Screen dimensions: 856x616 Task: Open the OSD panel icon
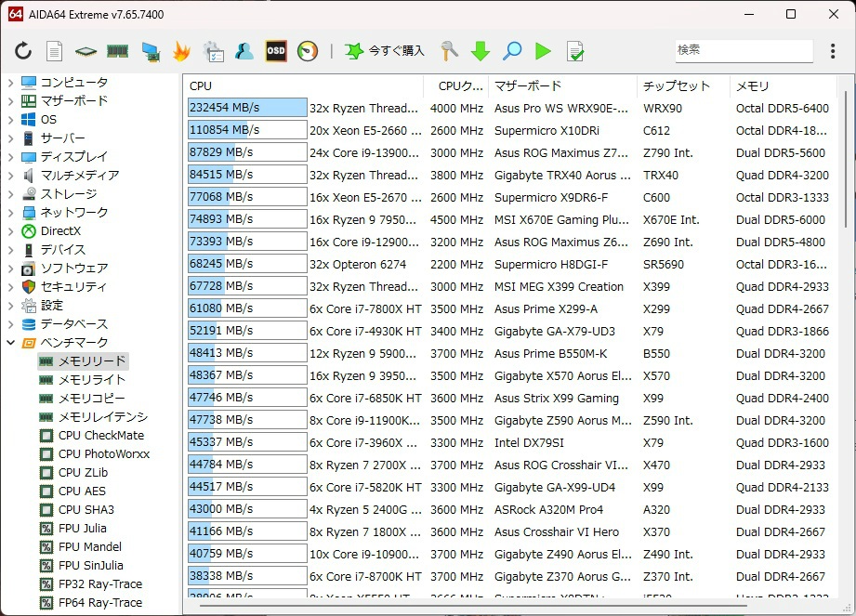click(276, 51)
